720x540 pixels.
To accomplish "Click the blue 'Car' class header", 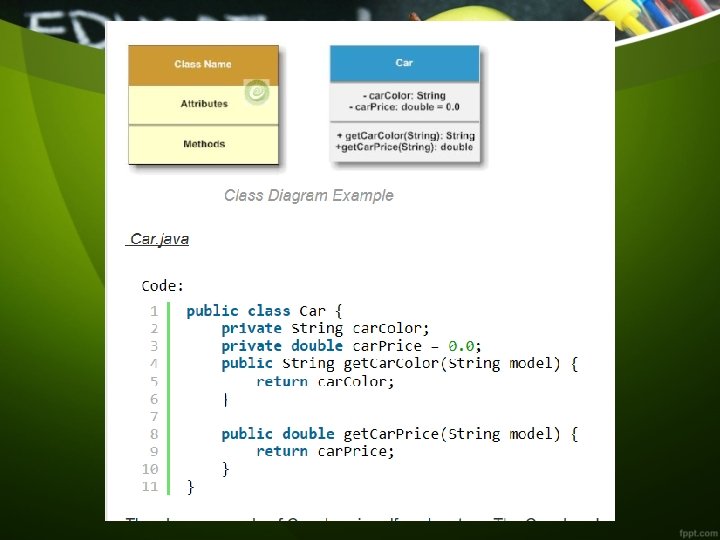I will pos(405,63).
